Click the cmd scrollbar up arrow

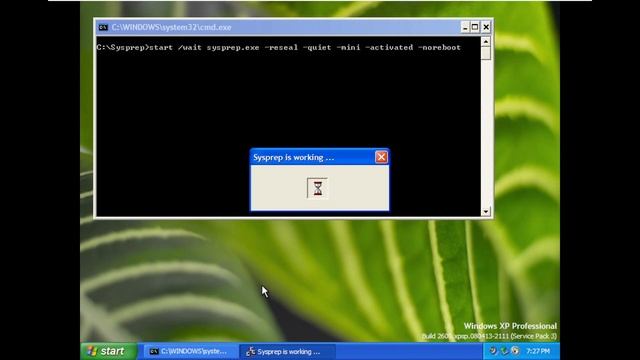click(x=486, y=42)
